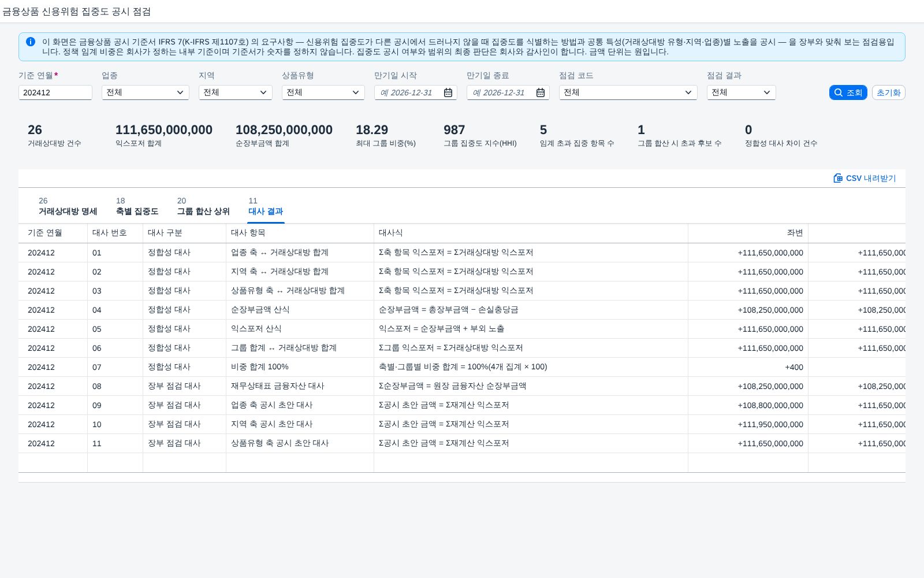Image resolution: width=924 pixels, height=578 pixels.
Task: Click the +400 value in 좌변 column
Action: coord(794,367)
